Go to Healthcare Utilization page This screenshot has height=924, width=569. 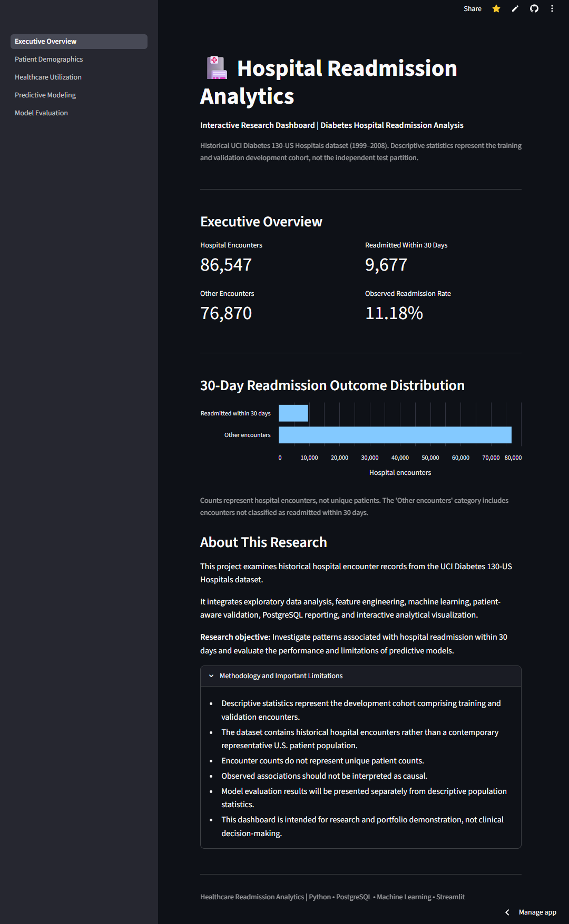pos(79,77)
